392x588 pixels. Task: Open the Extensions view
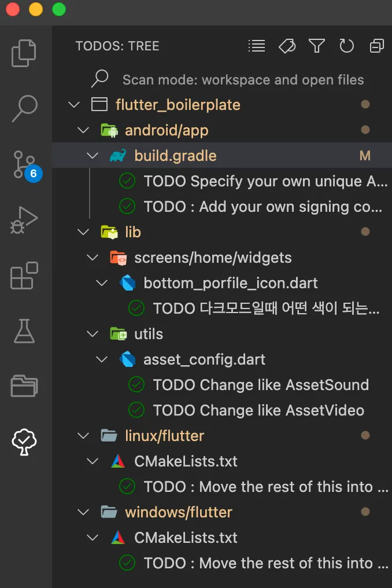coord(24,275)
